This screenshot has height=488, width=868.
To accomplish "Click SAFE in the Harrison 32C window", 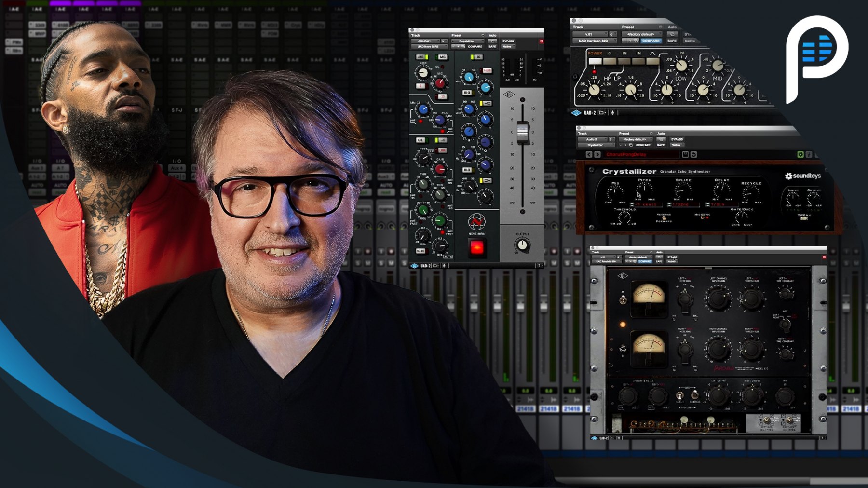I will [672, 41].
